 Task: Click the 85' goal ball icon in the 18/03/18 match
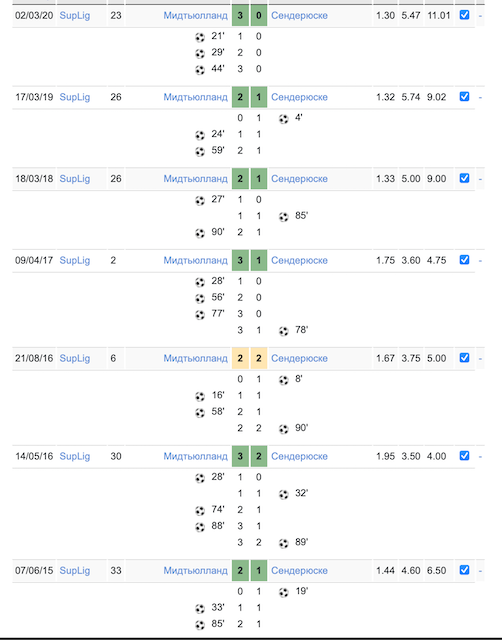tap(284, 217)
